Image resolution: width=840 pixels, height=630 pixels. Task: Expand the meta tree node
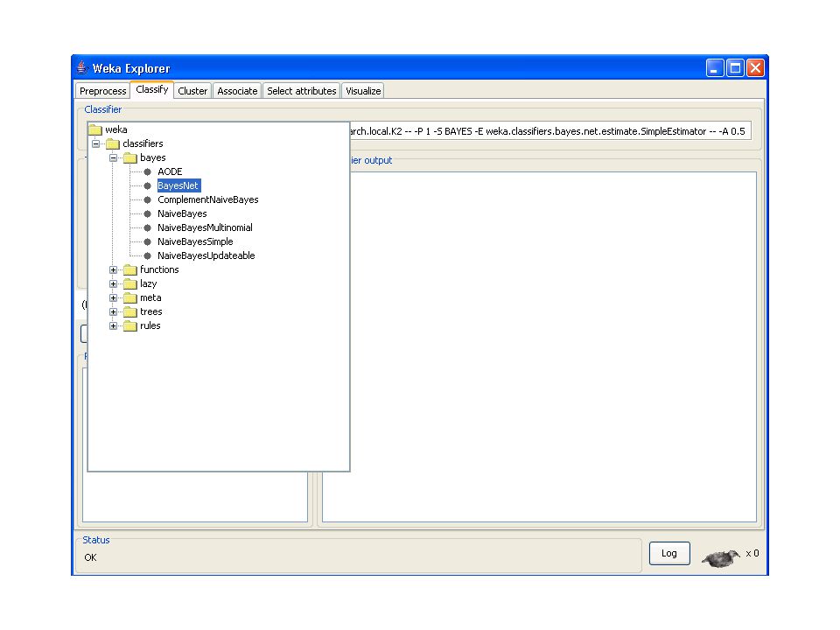(x=113, y=297)
